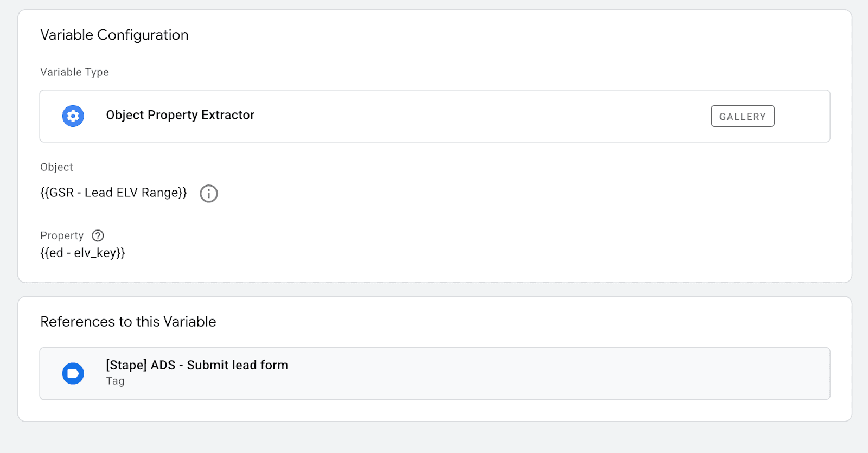Click the Tag subtitle under Stape reference

(x=115, y=381)
